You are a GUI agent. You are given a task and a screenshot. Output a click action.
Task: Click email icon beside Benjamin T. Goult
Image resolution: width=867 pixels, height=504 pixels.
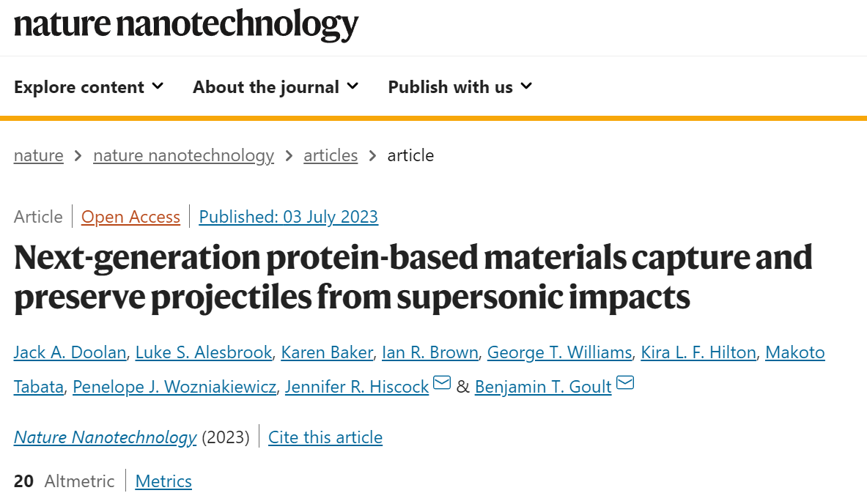625,382
